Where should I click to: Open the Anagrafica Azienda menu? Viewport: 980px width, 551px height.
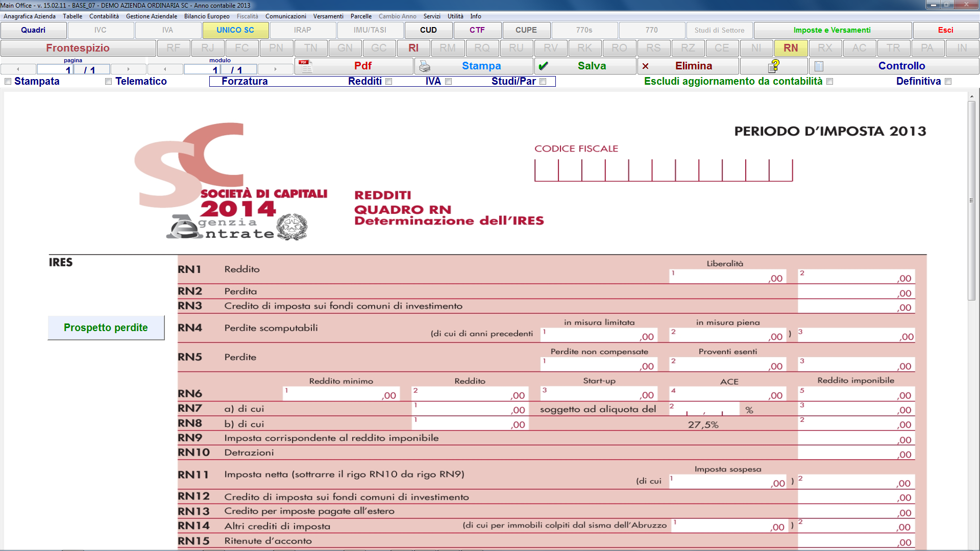click(30, 16)
